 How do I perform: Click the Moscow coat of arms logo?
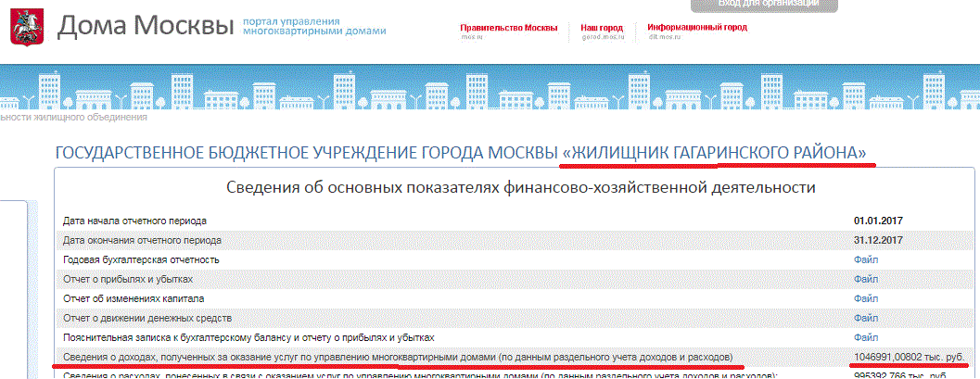[x=26, y=26]
